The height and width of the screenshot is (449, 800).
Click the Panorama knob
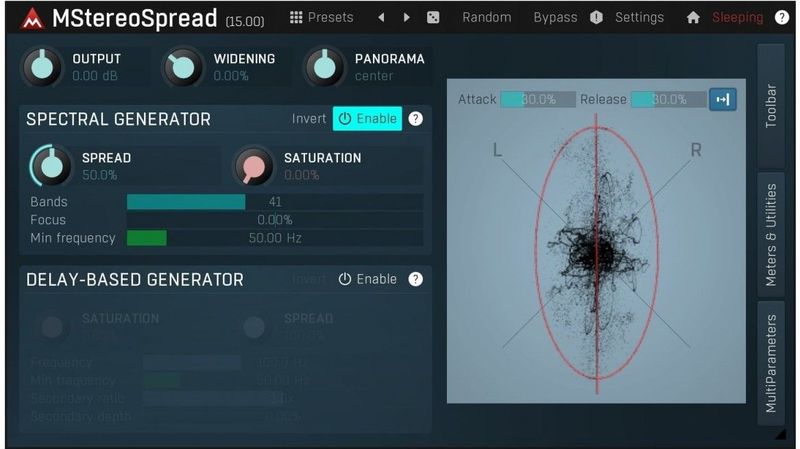[324, 67]
